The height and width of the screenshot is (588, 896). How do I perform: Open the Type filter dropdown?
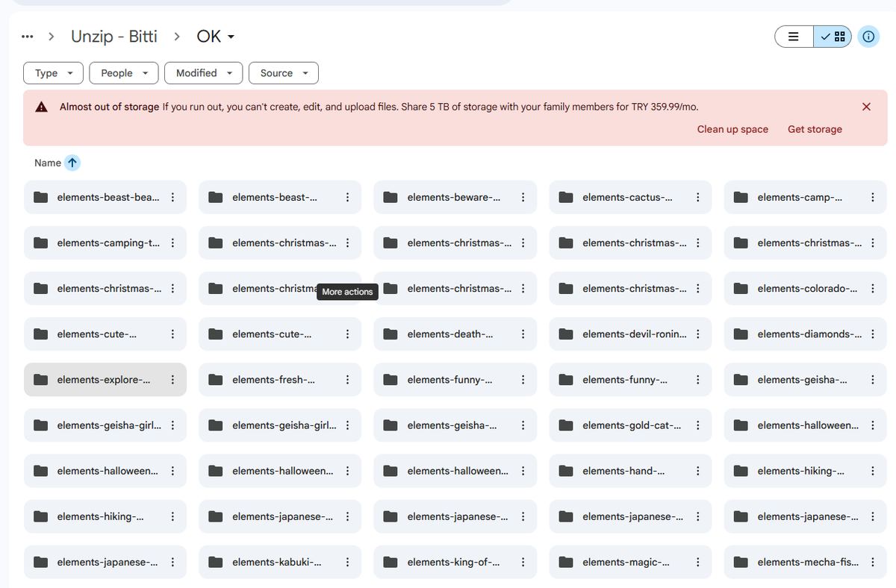(x=53, y=73)
